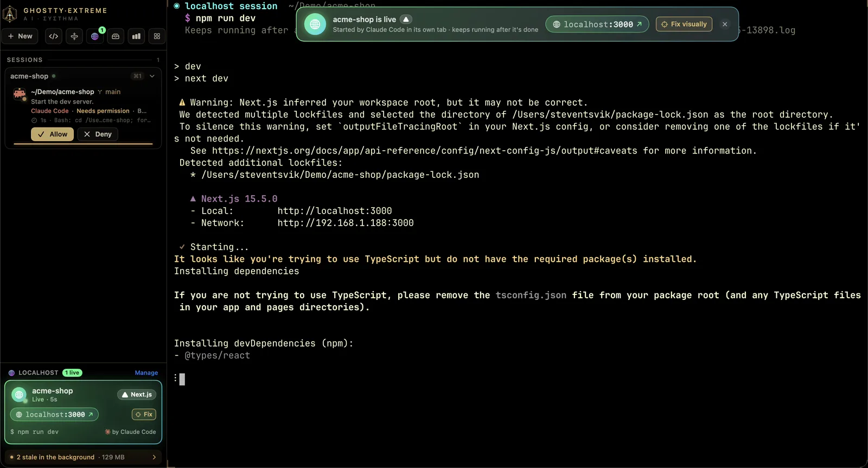Screen dimensions: 868x468
Task: Open localhost:3000 from the notification banner
Action: (597, 24)
